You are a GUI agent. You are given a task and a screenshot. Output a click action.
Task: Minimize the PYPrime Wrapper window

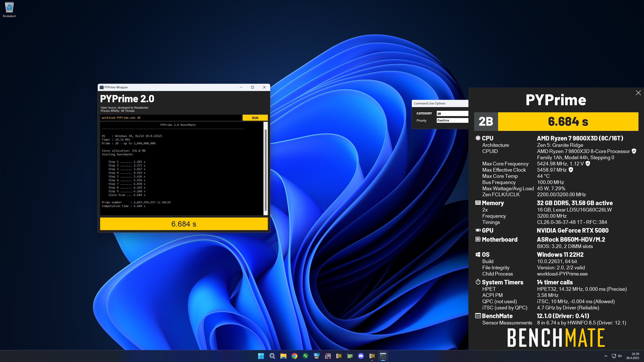(241, 87)
